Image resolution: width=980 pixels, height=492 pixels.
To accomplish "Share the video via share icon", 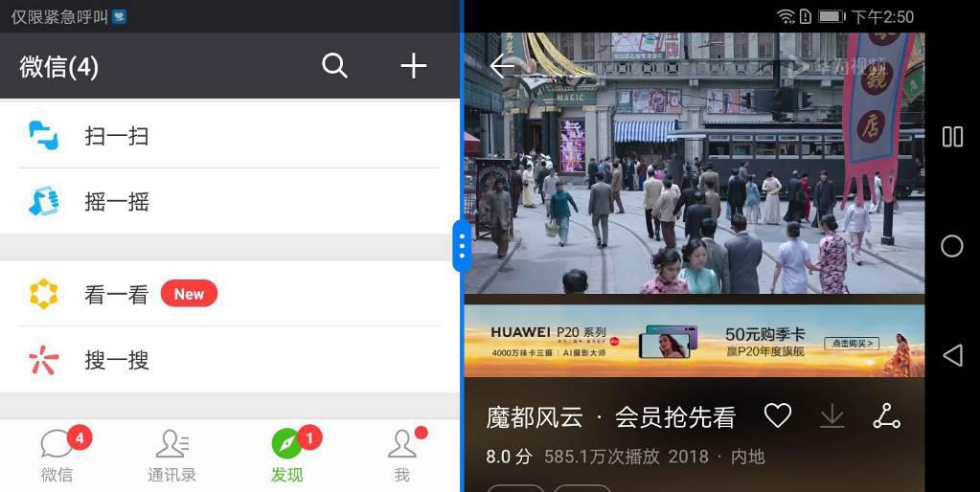I will (886, 415).
